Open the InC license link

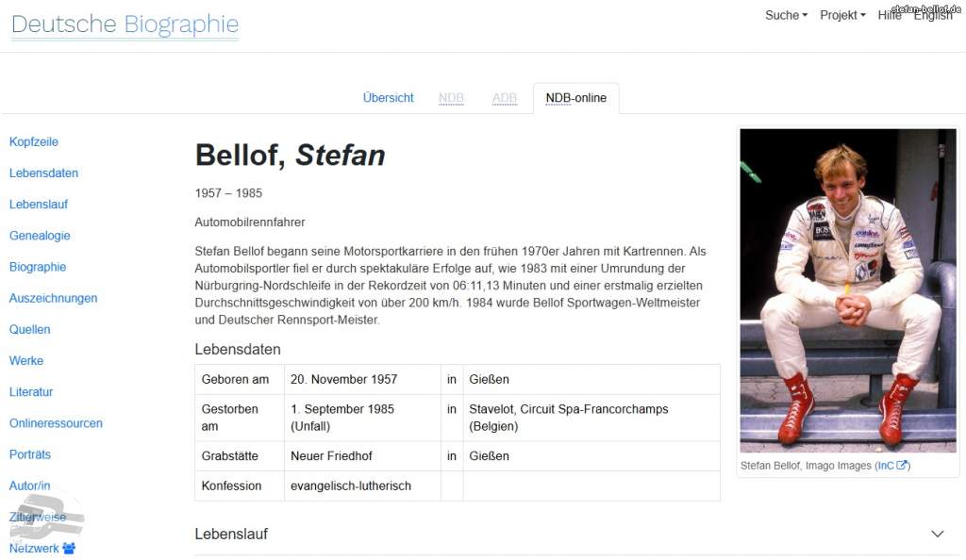click(x=887, y=465)
